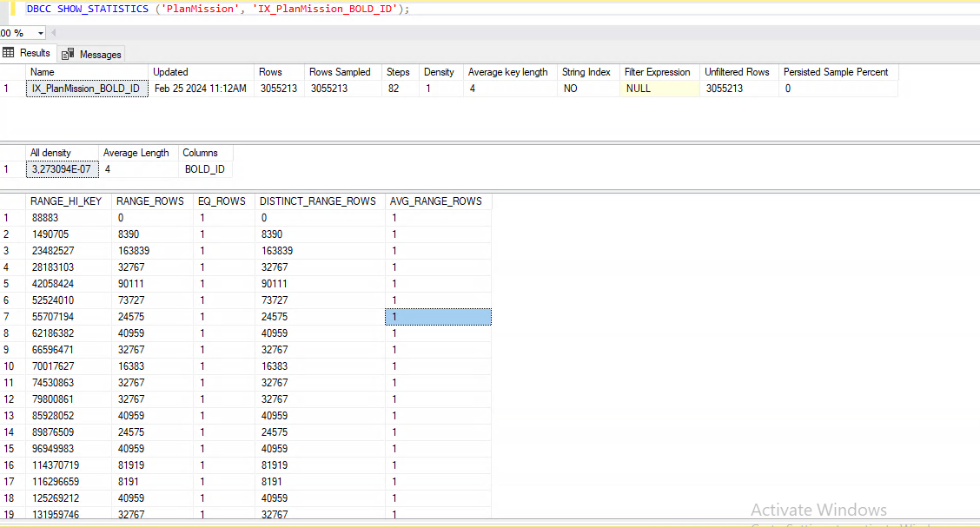Select the Updated column header
This screenshot has width=980, height=527.
(x=202, y=72)
